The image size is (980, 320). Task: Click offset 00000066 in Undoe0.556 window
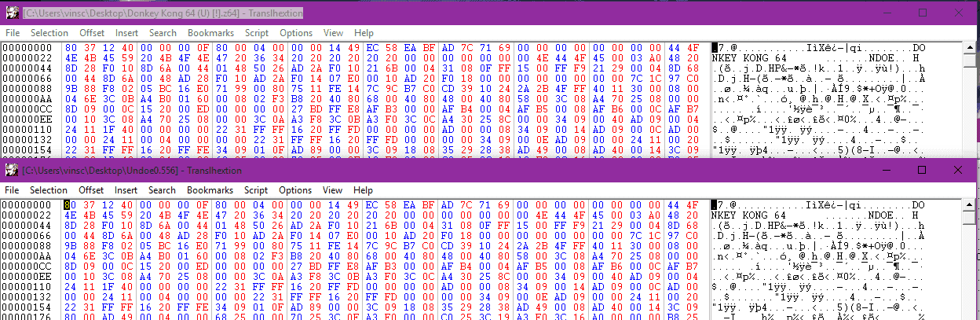[x=26, y=236]
